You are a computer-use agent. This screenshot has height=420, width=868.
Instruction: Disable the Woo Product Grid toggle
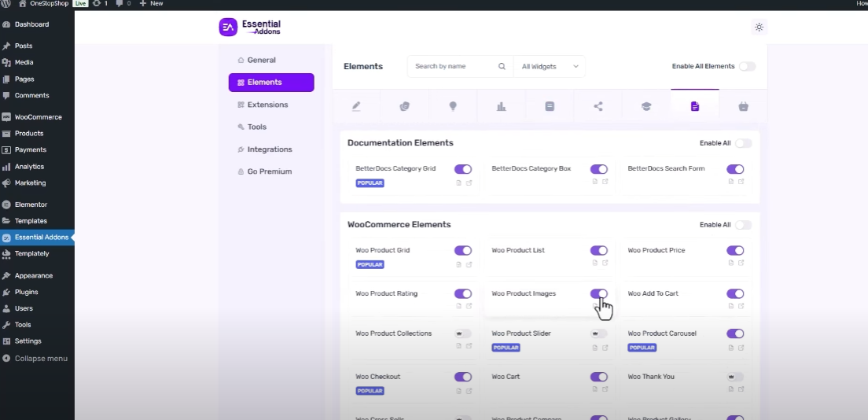pyautogui.click(x=462, y=251)
